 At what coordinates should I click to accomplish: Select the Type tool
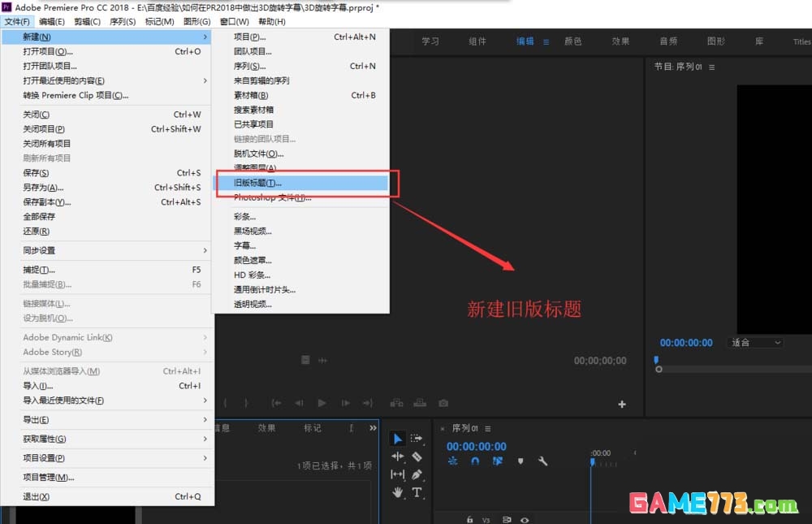tap(417, 492)
